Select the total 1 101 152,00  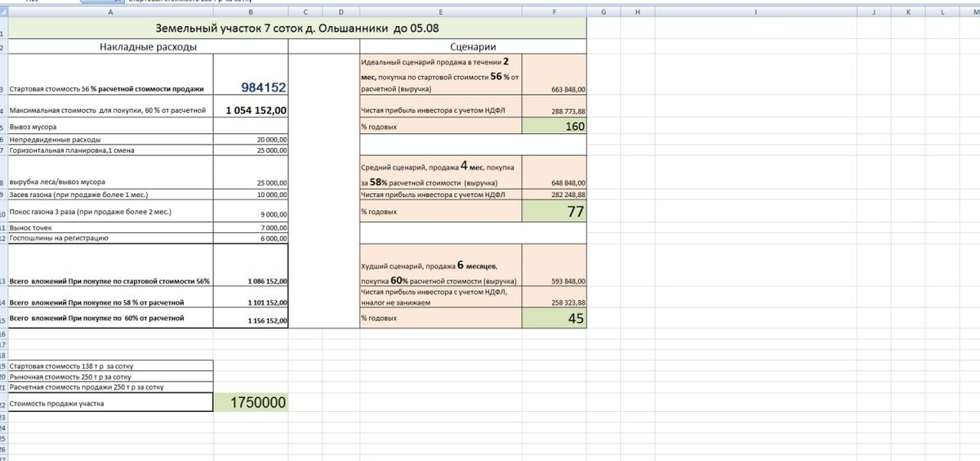coord(251,298)
